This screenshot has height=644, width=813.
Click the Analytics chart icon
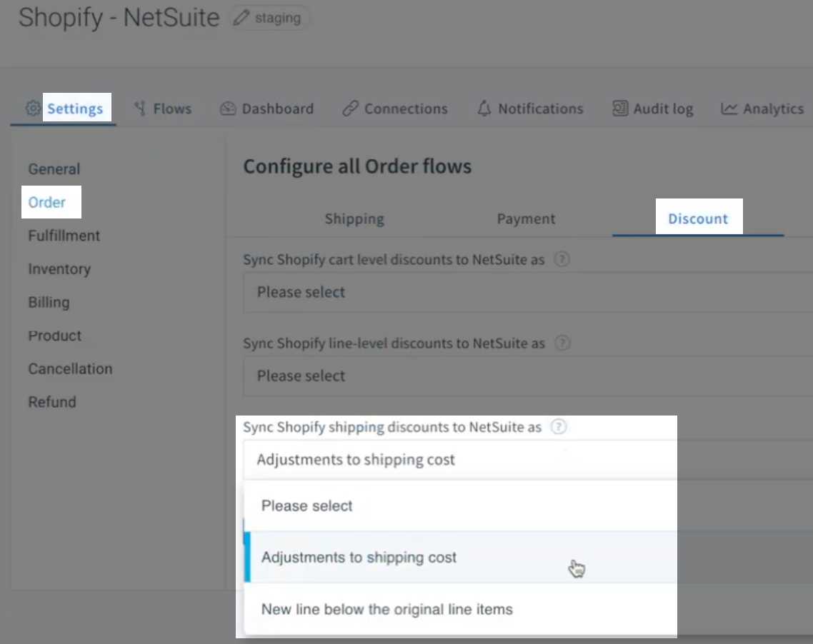click(729, 109)
